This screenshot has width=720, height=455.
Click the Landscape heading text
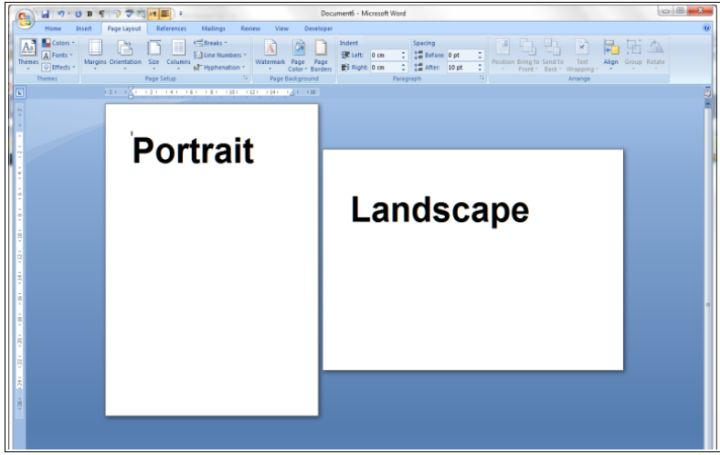440,210
